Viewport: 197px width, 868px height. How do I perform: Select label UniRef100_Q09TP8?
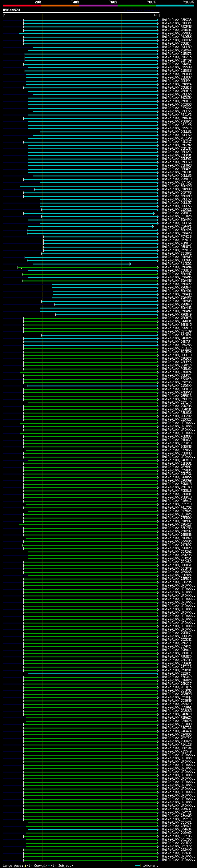[x=177, y=192]
